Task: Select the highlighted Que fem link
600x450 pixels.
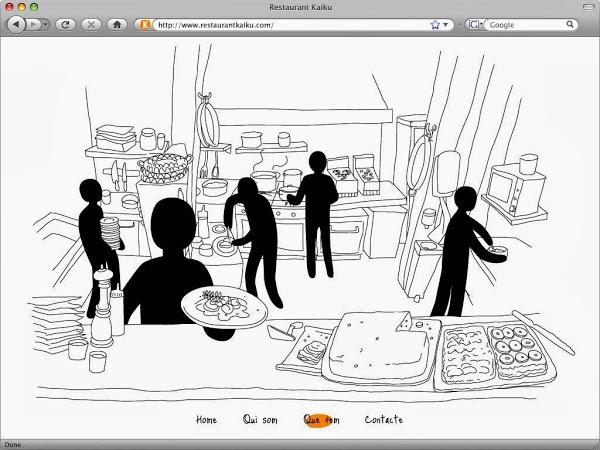Action: pos(321,420)
